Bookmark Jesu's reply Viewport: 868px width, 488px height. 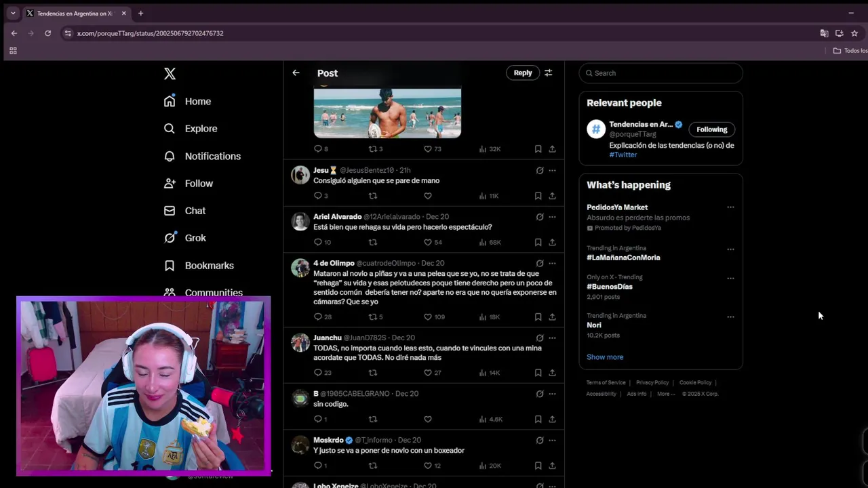click(538, 196)
